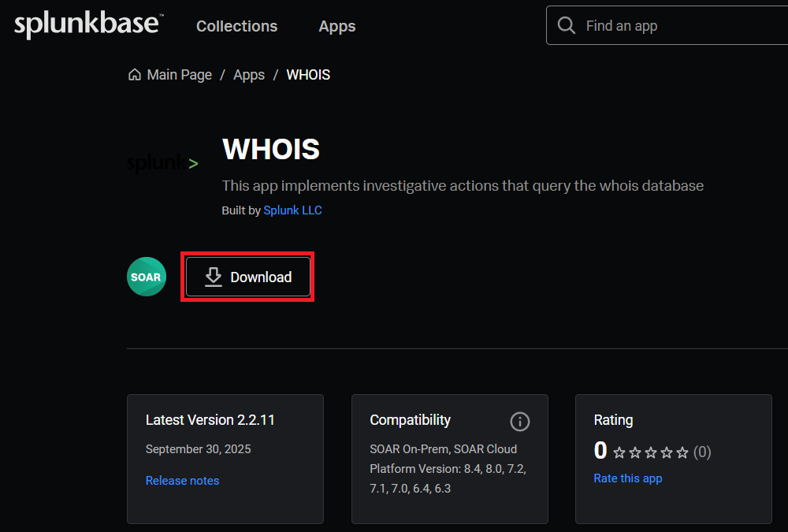Viewport: 788px width, 532px height.
Task: Click the Splunkbase logo
Action: pos(87,25)
